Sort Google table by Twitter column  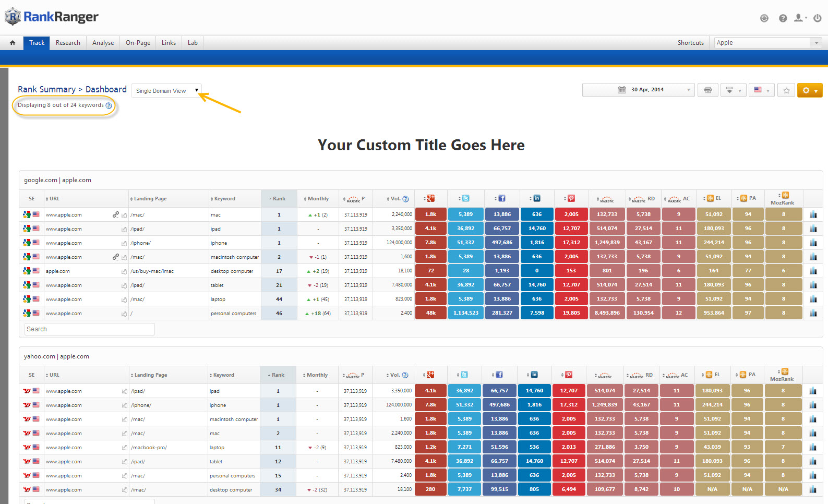[x=464, y=198]
